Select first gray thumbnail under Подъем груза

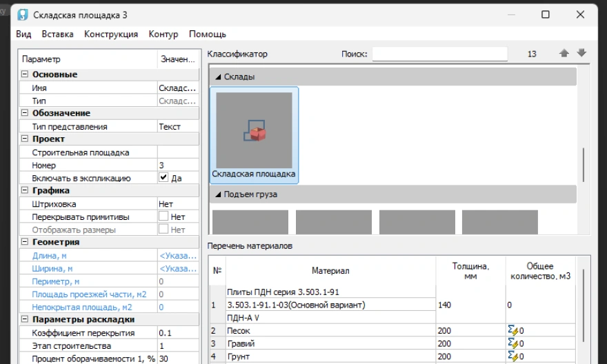pyautogui.click(x=250, y=223)
